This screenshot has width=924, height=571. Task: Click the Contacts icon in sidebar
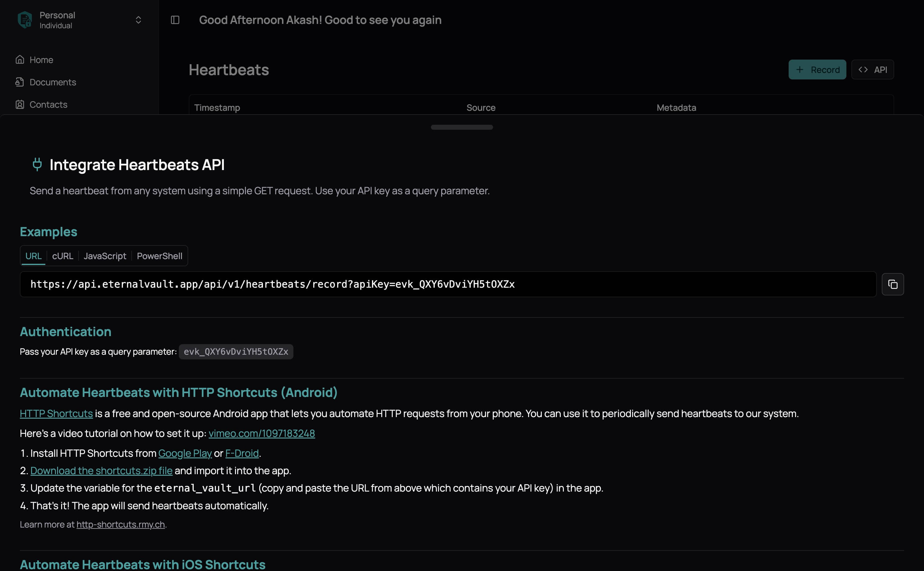coord(20,104)
